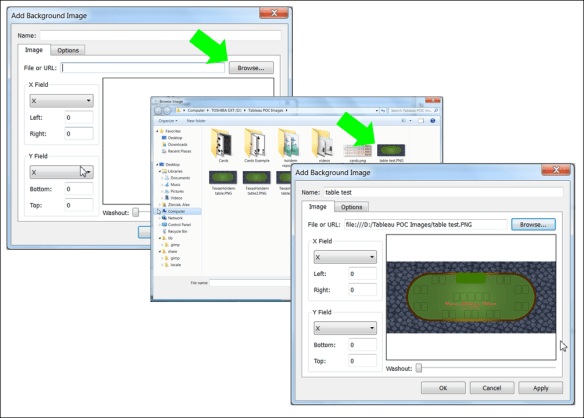Select Desktop under Favorites

[174, 138]
